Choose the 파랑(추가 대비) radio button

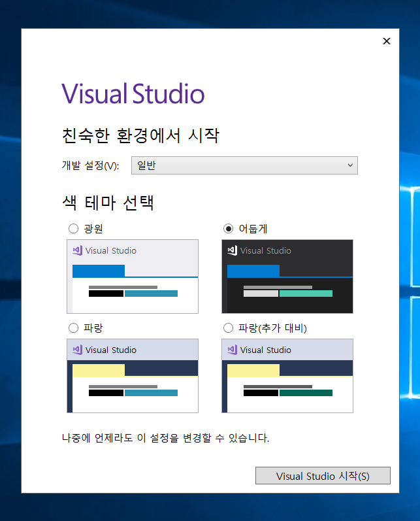pos(228,328)
